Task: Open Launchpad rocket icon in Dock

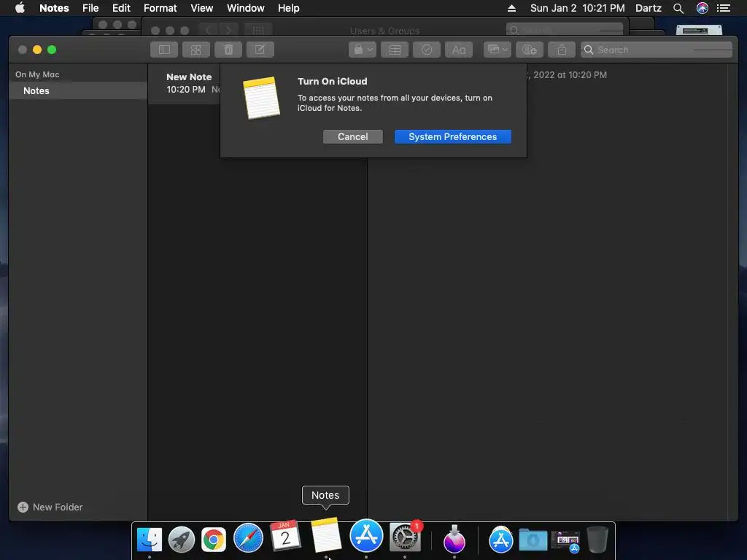Action: click(x=182, y=539)
